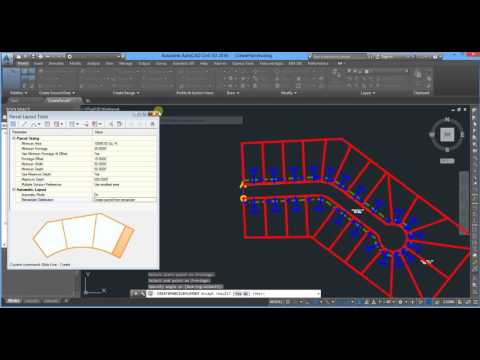Click the drawing area vertical scrollbar

click(464, 200)
